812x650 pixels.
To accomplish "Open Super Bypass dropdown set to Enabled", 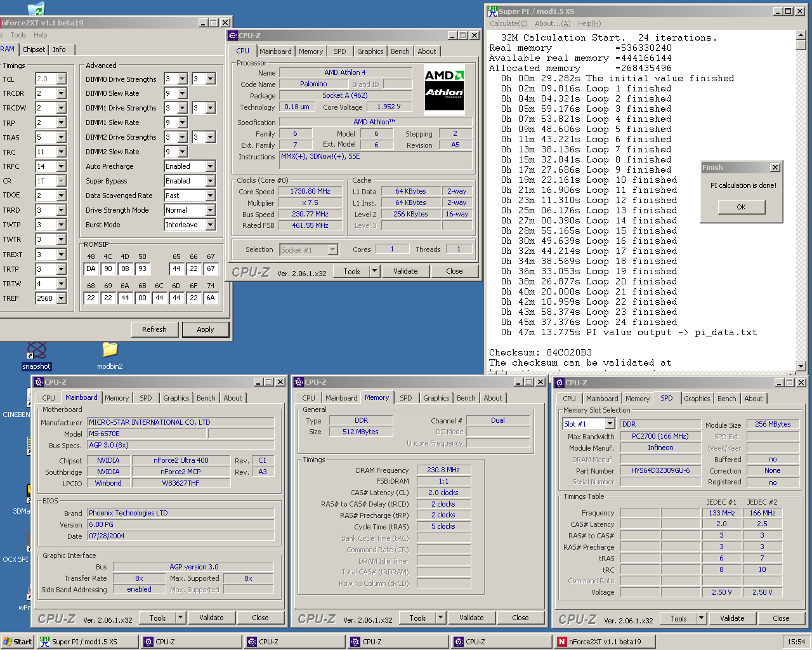I will [211, 181].
